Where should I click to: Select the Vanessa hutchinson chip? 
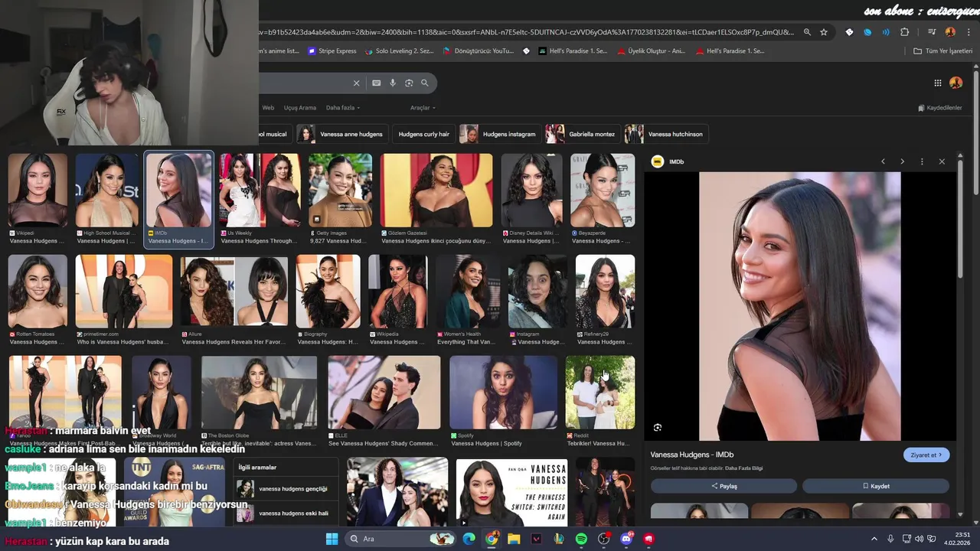tap(666, 134)
